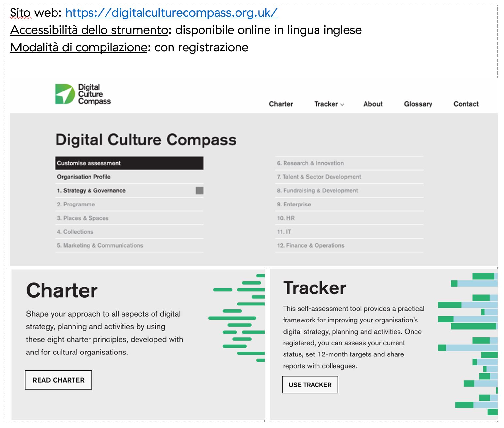Click the Tracker bar chart graphic
This screenshot has height=428, width=504.
click(x=468, y=344)
